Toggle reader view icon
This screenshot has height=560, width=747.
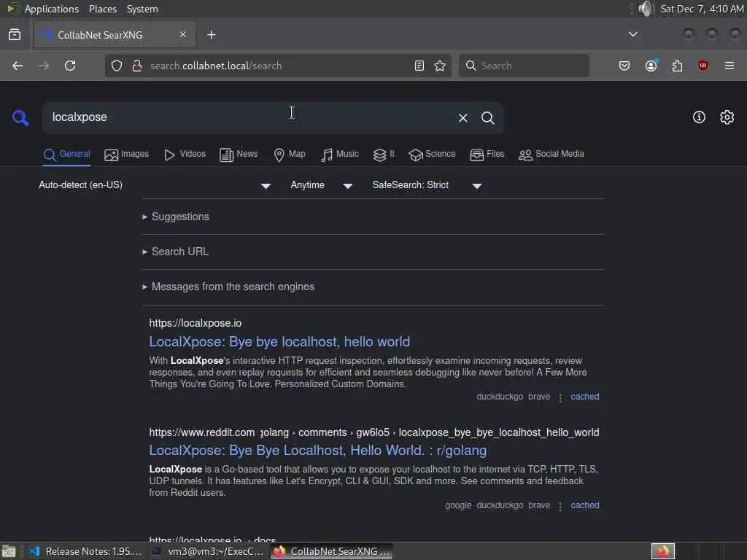[x=419, y=66]
